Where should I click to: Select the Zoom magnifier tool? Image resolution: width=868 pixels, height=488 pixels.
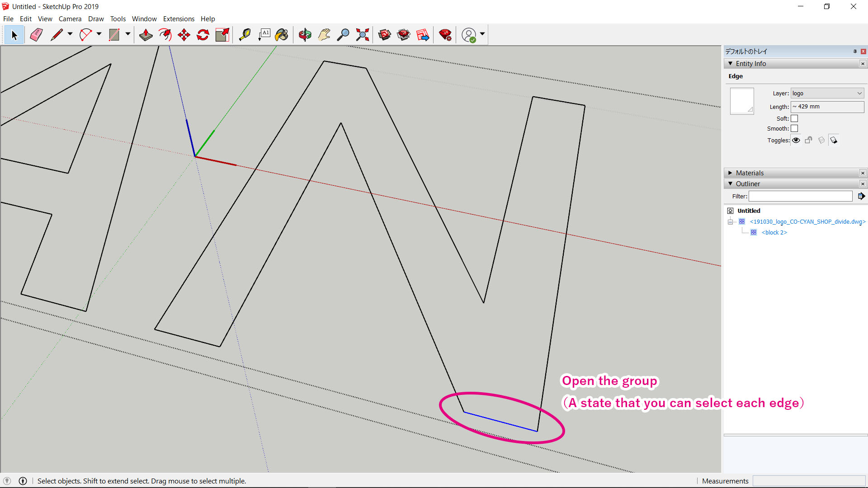pyautogui.click(x=343, y=35)
